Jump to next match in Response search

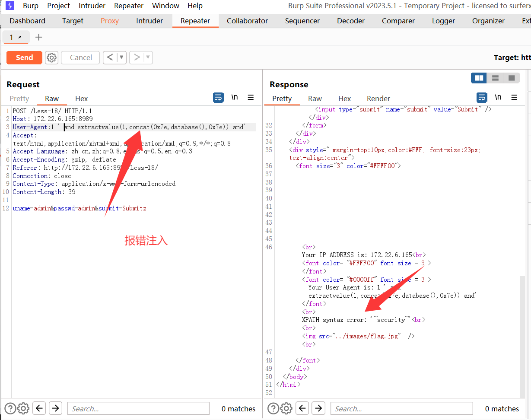tap(319, 408)
